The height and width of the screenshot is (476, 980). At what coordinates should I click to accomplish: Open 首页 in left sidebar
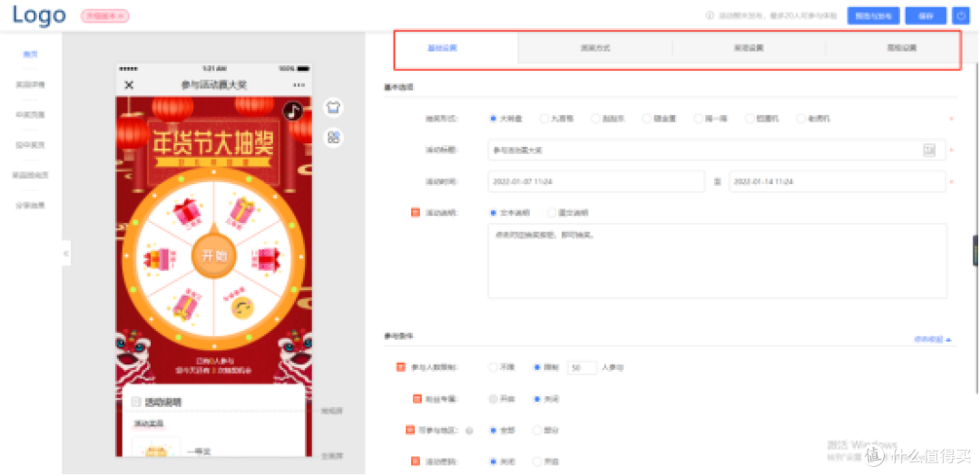tap(31, 54)
